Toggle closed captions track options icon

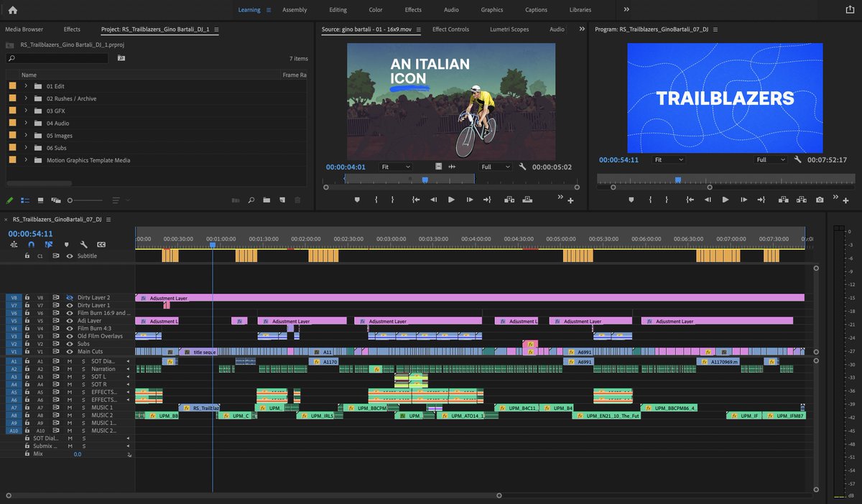coord(101,245)
